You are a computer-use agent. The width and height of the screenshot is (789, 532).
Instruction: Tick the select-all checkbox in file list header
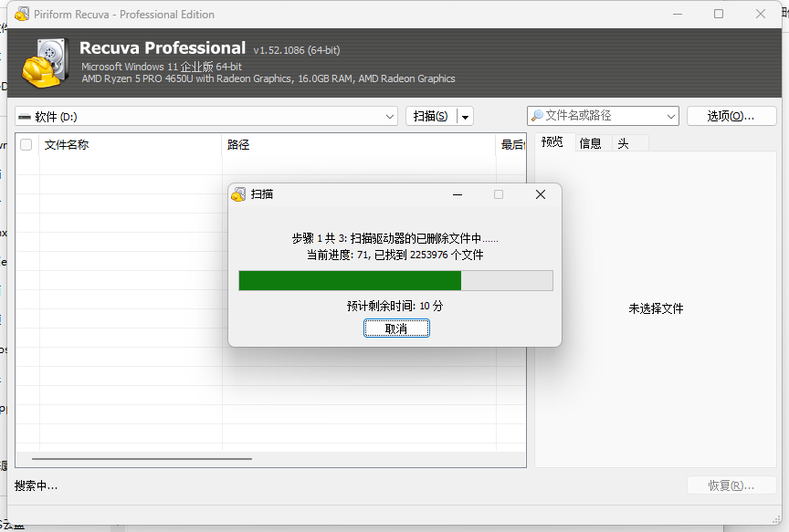pyautogui.click(x=26, y=145)
